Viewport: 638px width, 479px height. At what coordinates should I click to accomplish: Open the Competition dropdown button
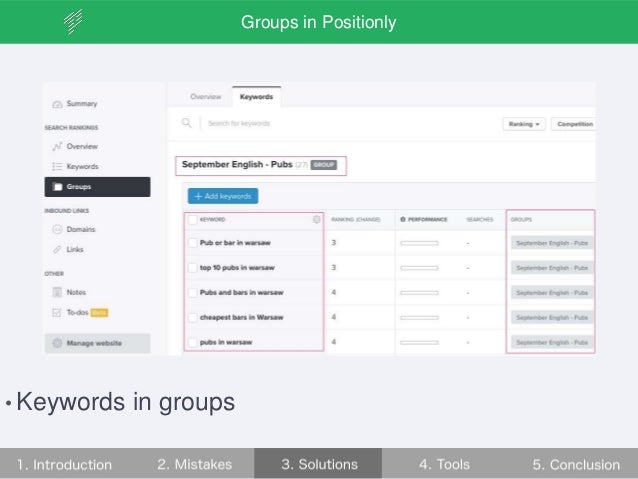(x=574, y=124)
